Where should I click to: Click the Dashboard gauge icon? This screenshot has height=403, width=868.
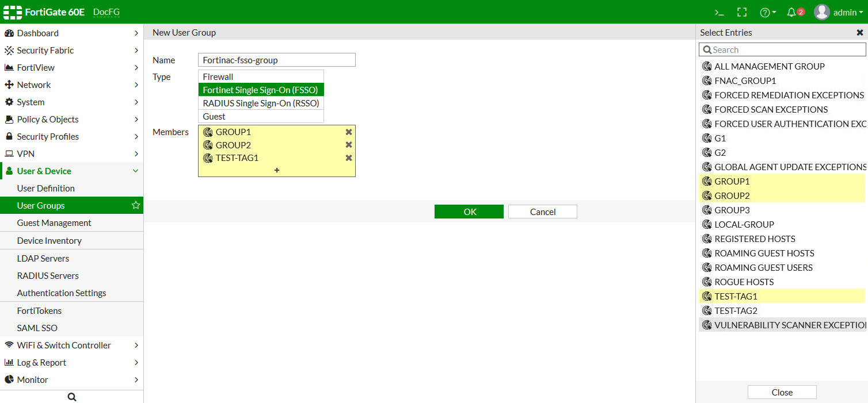pos(9,33)
